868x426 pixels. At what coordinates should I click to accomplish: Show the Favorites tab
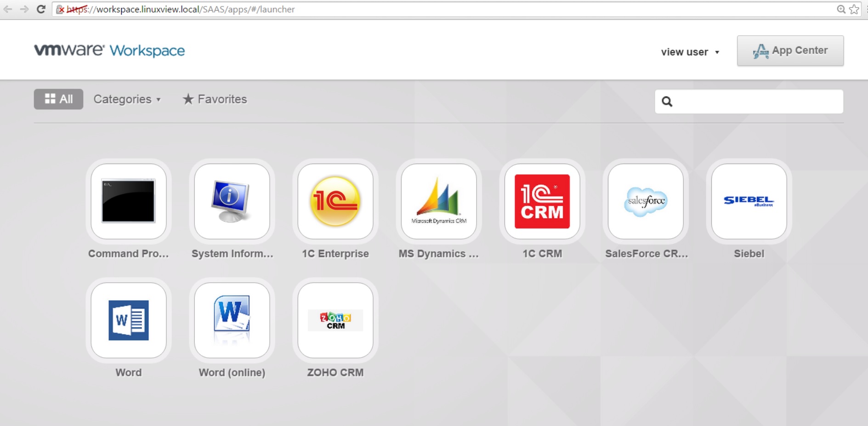(x=215, y=99)
